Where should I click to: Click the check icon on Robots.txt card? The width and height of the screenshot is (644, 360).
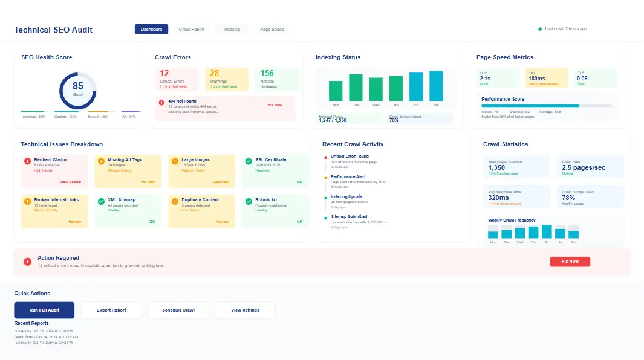[x=249, y=200]
